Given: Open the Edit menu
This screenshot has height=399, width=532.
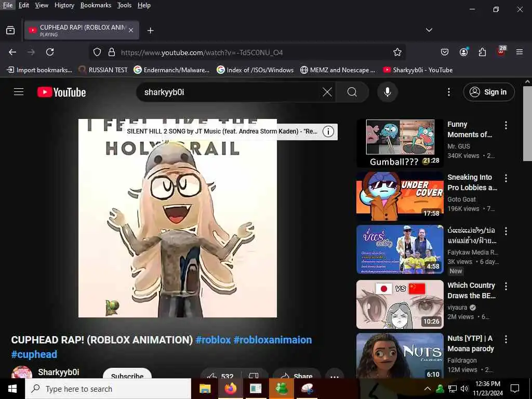Looking at the screenshot, I should [23, 5].
